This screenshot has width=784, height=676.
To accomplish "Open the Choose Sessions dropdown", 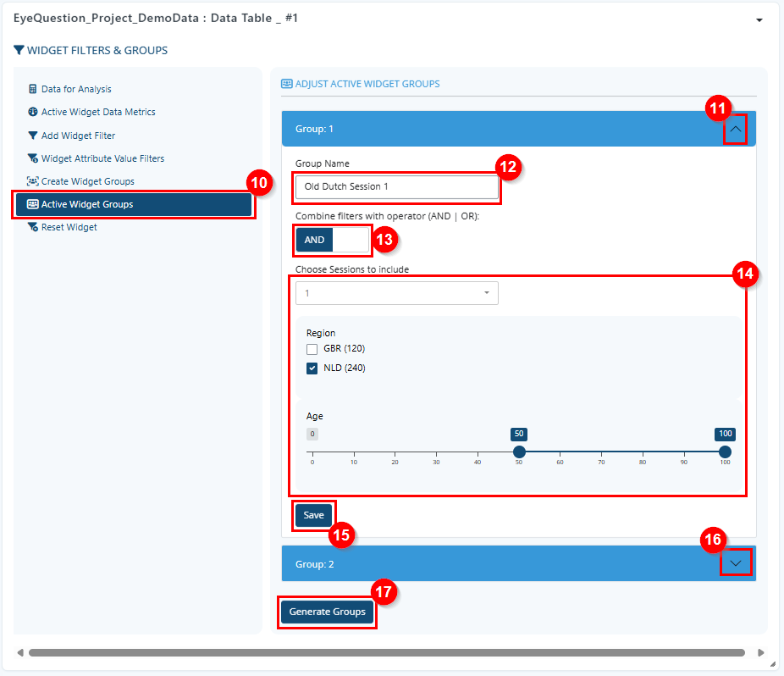I will click(x=397, y=293).
